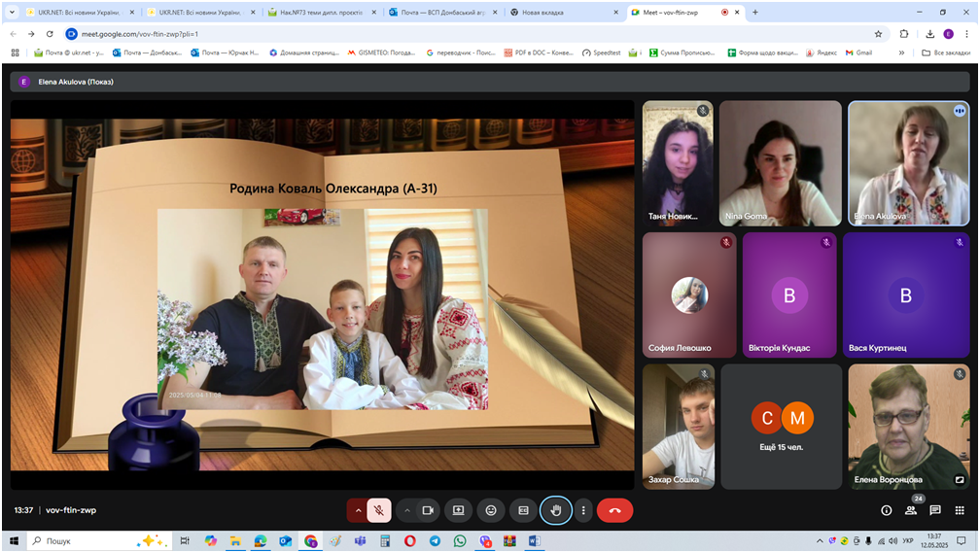Open the activities grid icon
Screen dimensions: 980x553
coord(960,510)
